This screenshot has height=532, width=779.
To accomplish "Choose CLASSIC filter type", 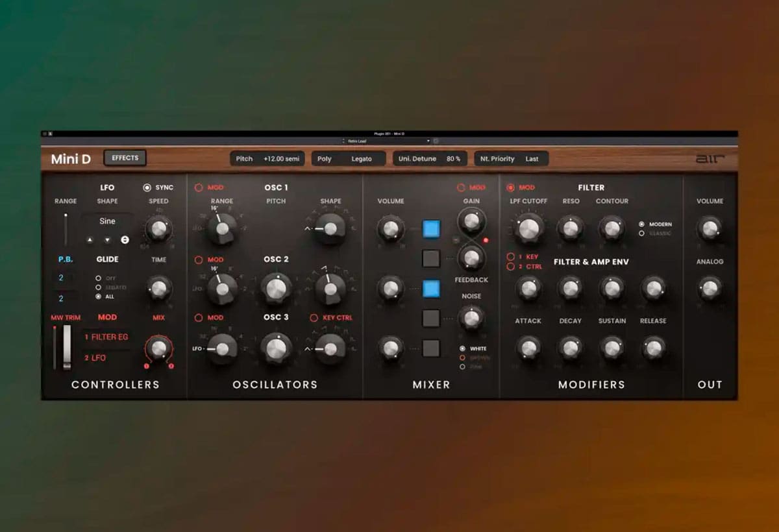I will pos(641,233).
